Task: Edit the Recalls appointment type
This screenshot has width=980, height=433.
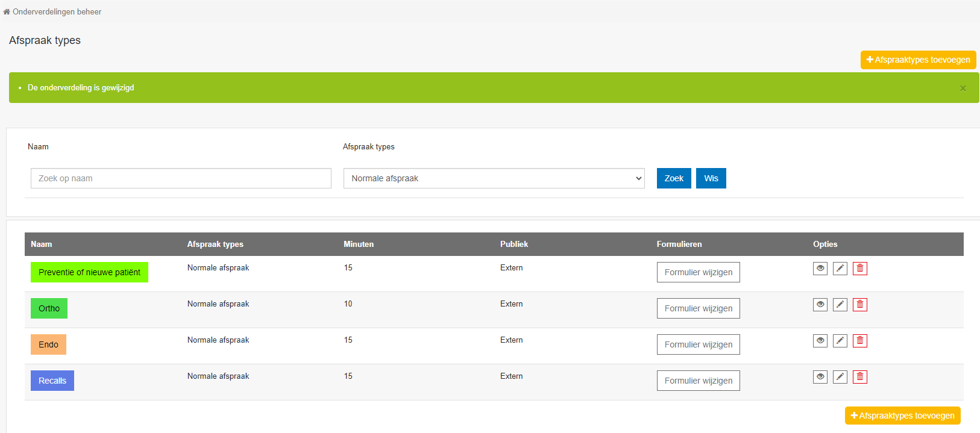Action: 840,377
